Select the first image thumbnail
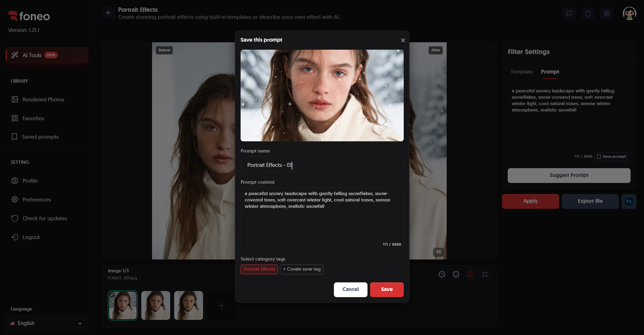Image resolution: width=644 pixels, height=335 pixels. pos(123,305)
